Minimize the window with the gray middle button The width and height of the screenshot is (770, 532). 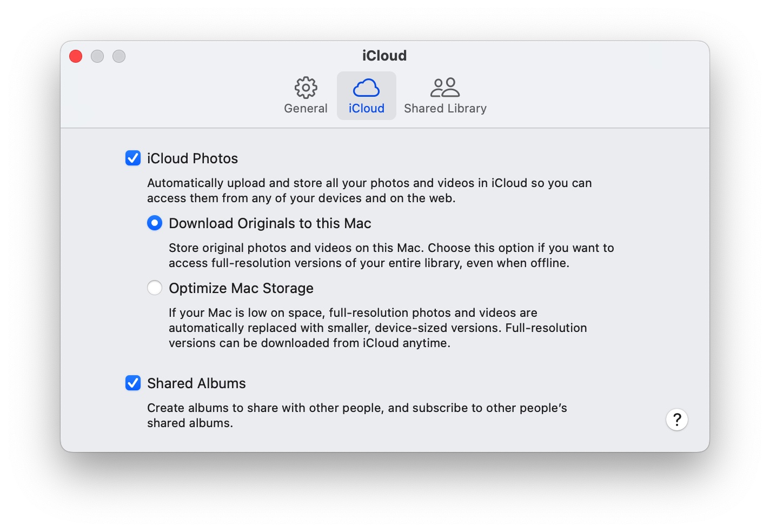pyautogui.click(x=97, y=56)
